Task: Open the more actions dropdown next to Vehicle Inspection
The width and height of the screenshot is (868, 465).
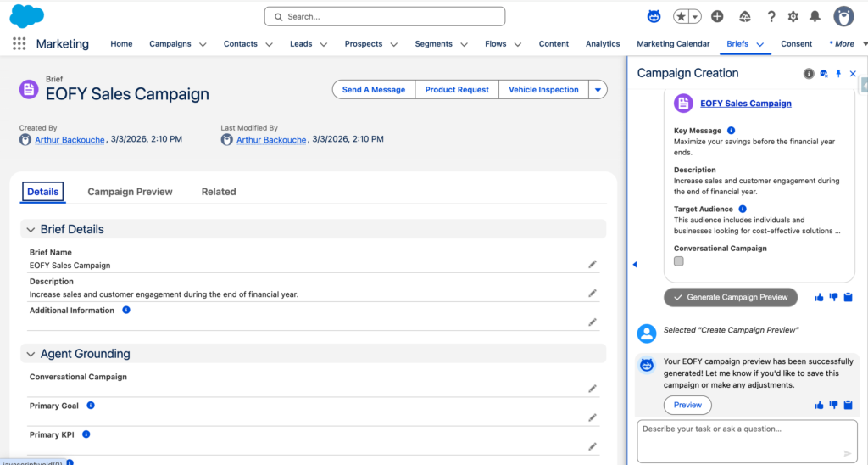Action: (x=598, y=90)
